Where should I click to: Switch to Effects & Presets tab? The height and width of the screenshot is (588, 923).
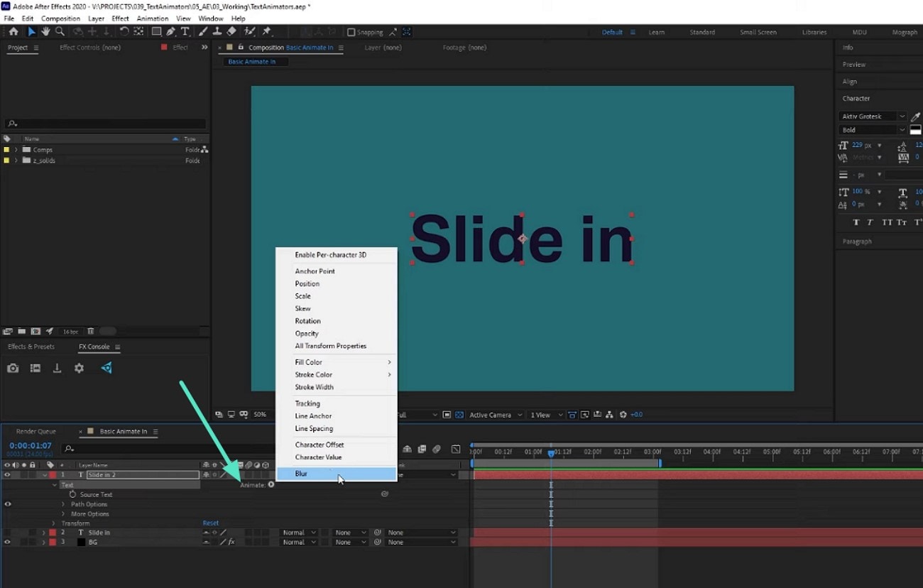31,347
